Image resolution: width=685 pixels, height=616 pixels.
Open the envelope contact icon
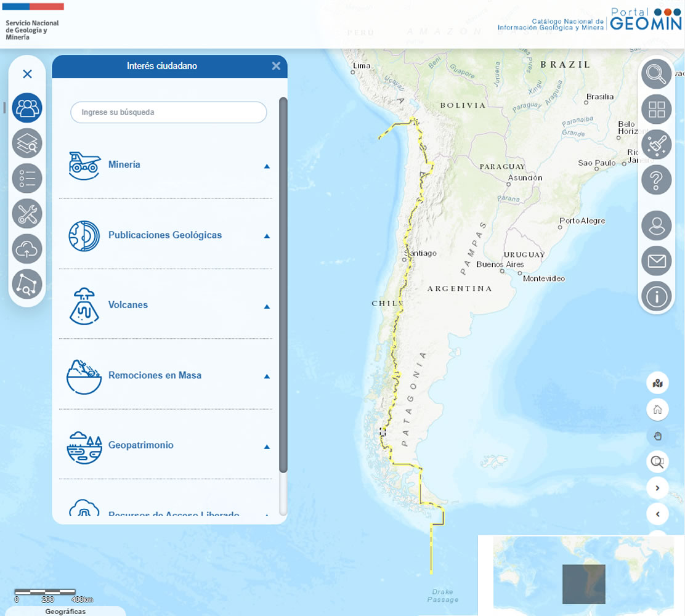click(657, 261)
